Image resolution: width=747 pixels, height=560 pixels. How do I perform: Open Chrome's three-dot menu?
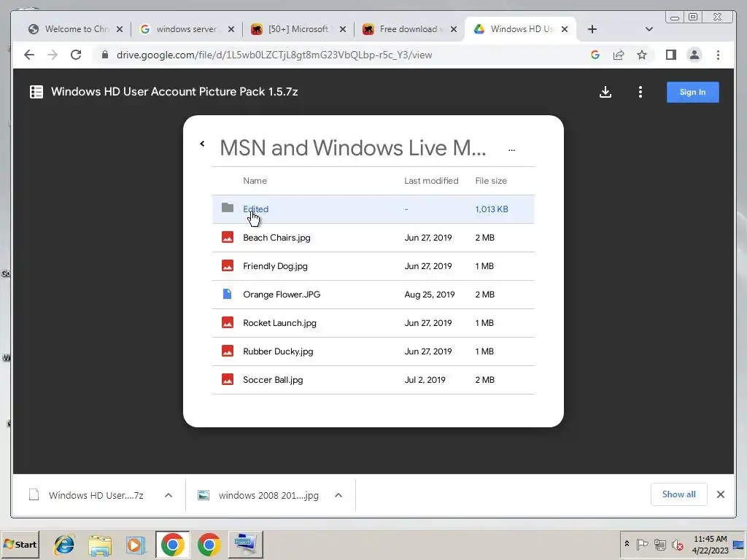pos(718,55)
